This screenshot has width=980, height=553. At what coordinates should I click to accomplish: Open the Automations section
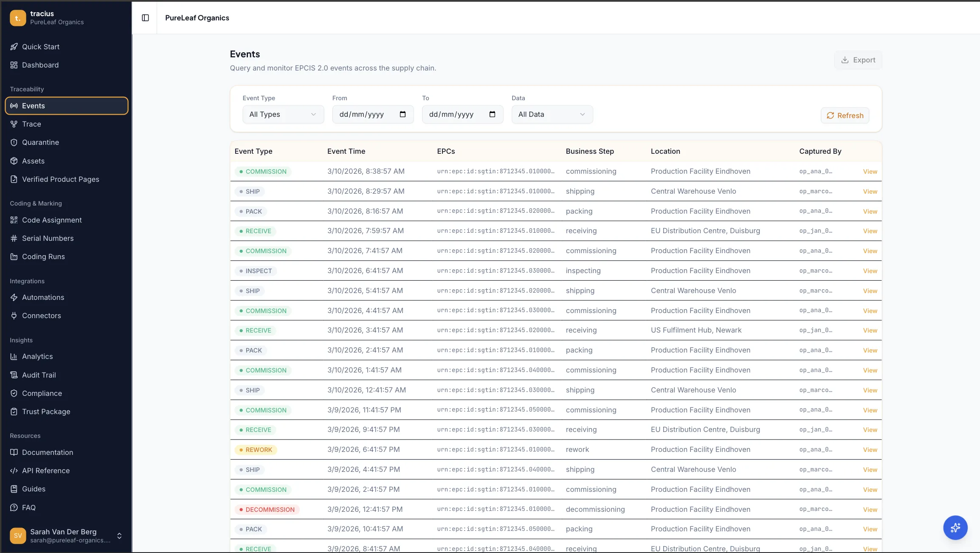click(43, 297)
